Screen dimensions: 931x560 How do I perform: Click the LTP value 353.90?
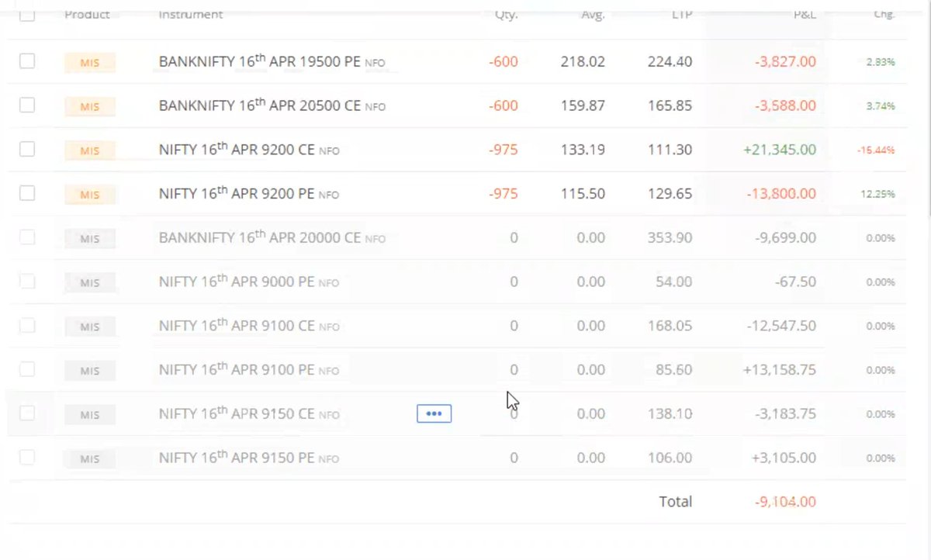coord(670,238)
